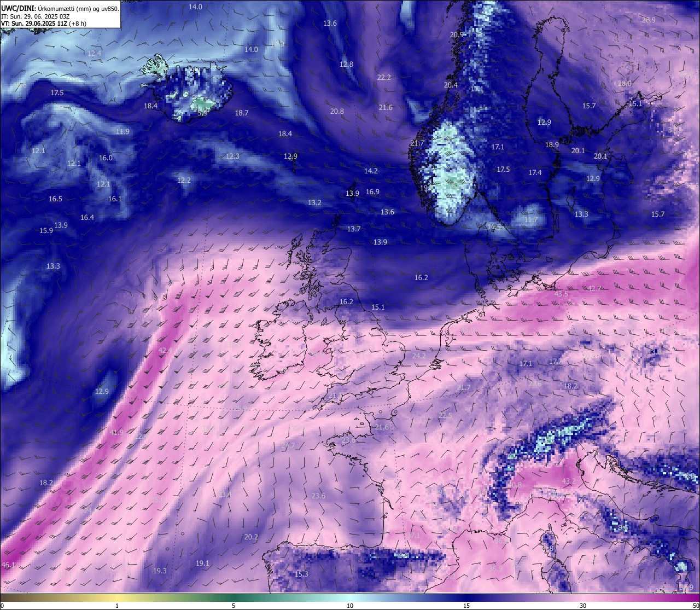Click the map value '43.2'
The image size is (700, 610).
pos(569,481)
